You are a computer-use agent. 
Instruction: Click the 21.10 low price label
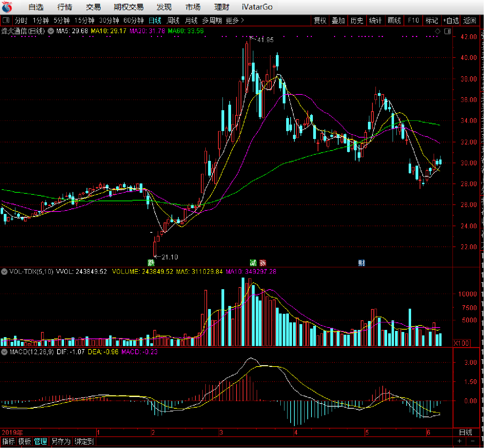pos(170,257)
